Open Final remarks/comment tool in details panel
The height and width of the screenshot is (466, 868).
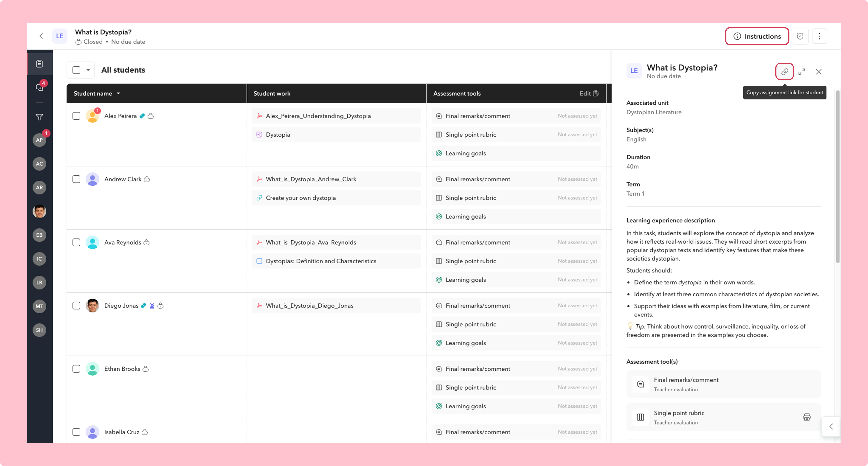click(723, 384)
